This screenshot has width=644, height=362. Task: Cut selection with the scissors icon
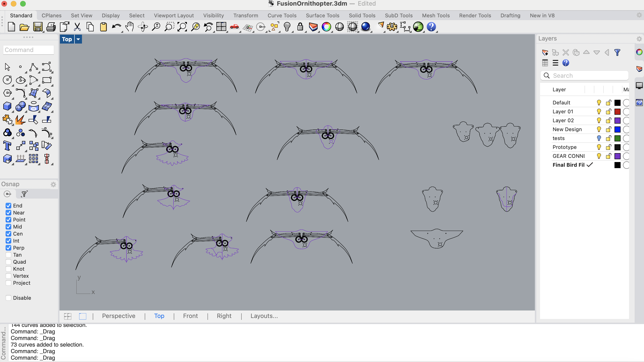(77, 27)
